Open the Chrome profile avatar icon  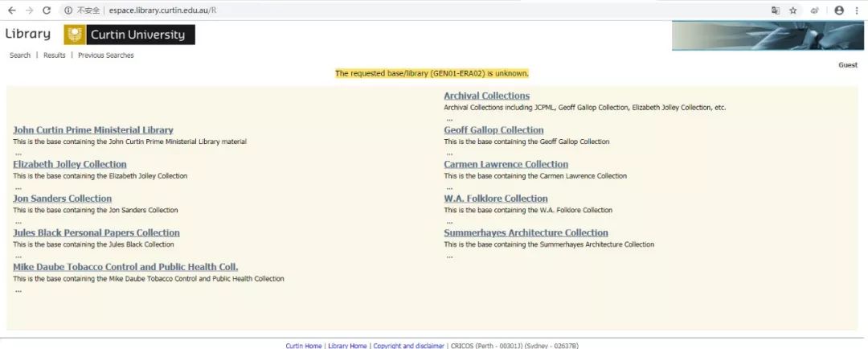(839, 10)
